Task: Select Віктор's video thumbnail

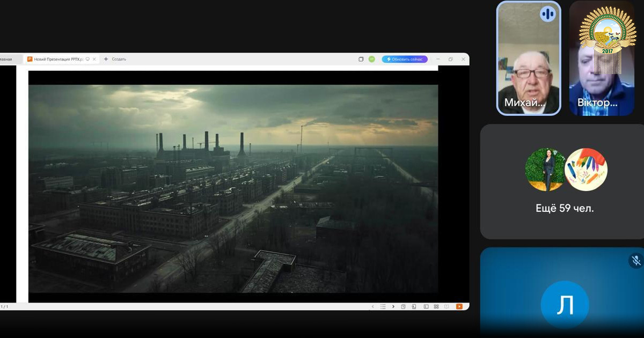Action: coord(601,58)
